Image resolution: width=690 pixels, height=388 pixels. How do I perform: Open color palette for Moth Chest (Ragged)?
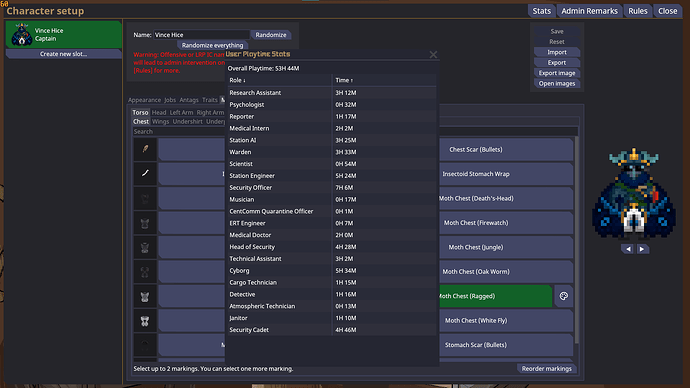(x=563, y=296)
